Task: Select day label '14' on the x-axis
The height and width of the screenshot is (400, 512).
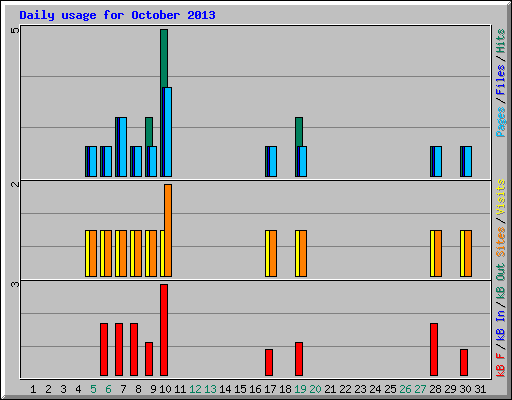Action: point(225,389)
